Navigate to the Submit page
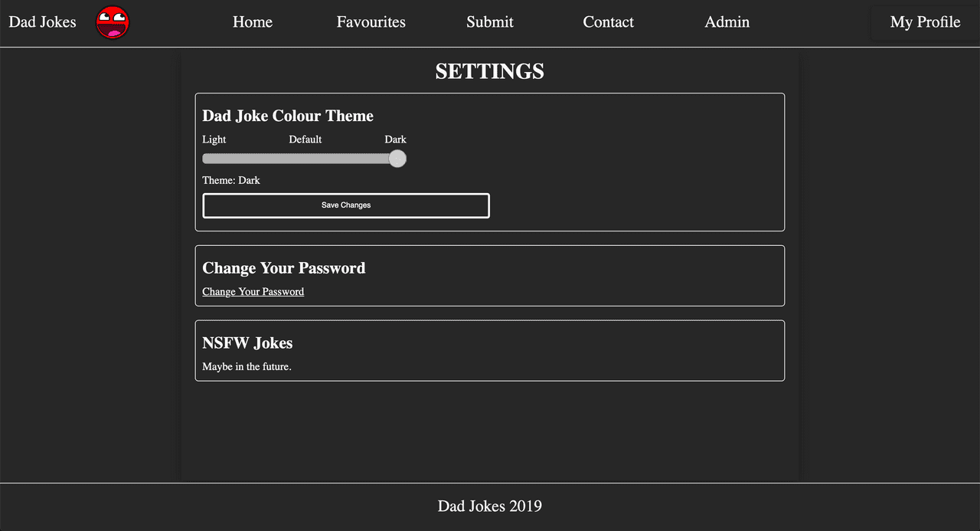The image size is (980, 531). 490,22
